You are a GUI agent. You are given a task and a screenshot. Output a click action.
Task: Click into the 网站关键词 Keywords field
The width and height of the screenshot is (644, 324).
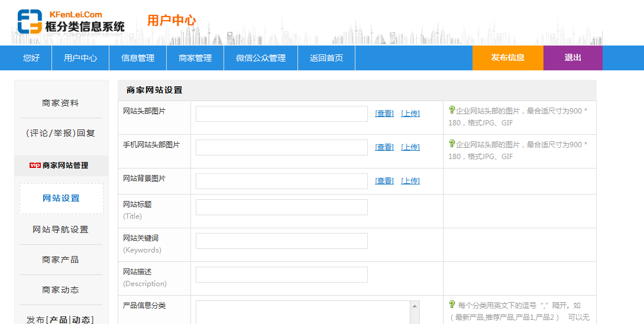[281, 241]
